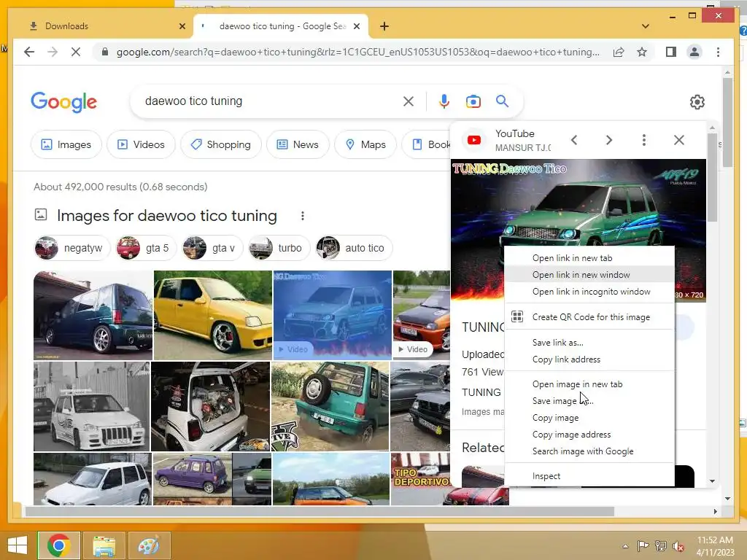Share this page via the share icon
This screenshot has height=560, width=747.
click(619, 52)
